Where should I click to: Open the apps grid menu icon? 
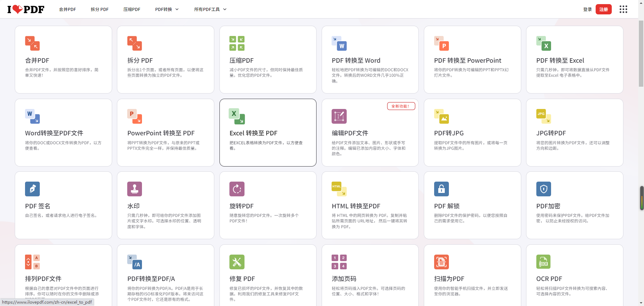(623, 9)
